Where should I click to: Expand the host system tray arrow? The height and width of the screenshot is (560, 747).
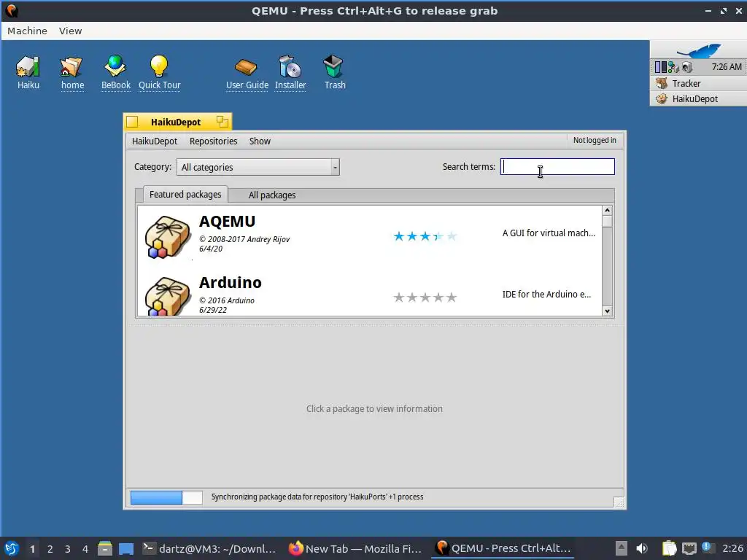pos(622,548)
